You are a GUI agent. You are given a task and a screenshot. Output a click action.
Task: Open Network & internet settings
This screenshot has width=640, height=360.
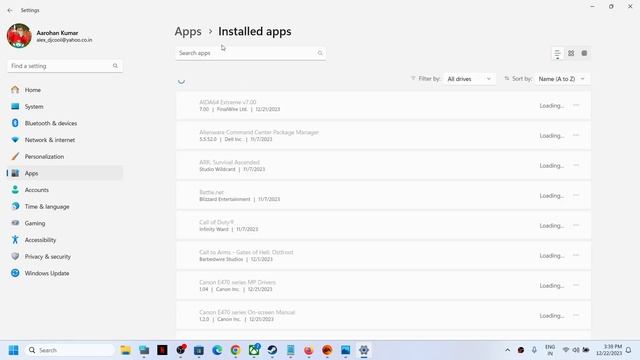(65, 140)
